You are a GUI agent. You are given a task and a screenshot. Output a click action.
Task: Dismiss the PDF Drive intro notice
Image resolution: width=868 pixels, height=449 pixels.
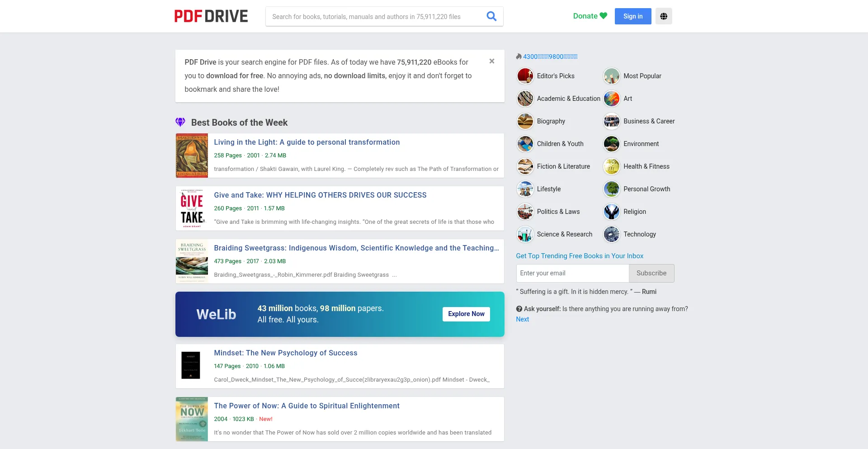click(492, 61)
